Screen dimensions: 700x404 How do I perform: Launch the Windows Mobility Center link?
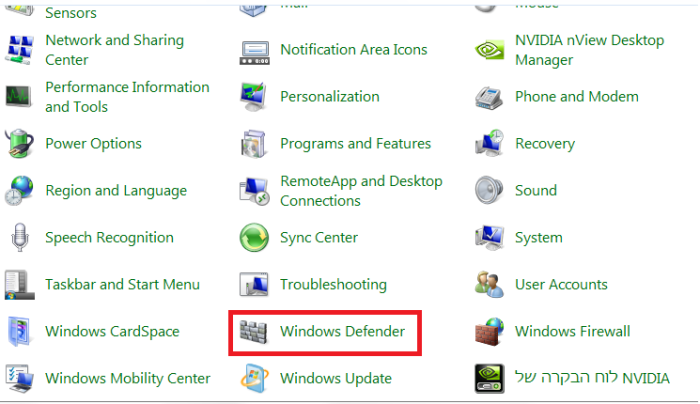point(128,379)
